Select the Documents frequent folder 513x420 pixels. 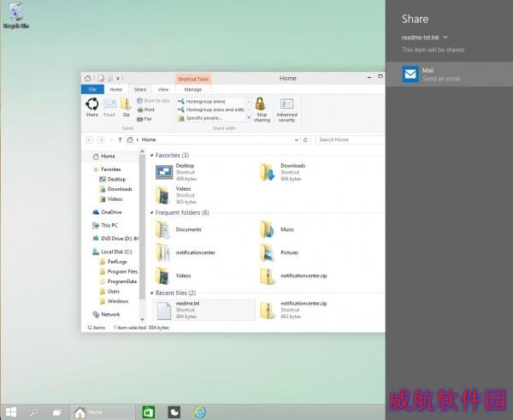click(x=179, y=229)
